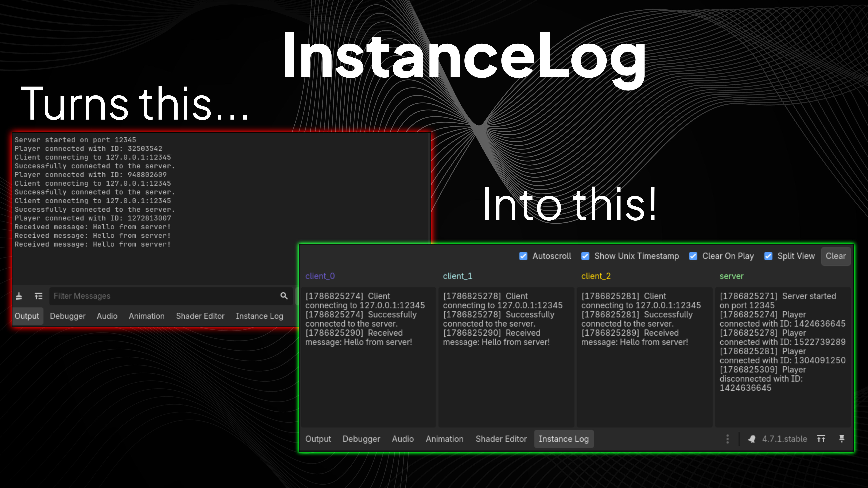This screenshot has height=488, width=868.
Task: Toggle the collapse duplicate messages icon
Action: tap(39, 296)
